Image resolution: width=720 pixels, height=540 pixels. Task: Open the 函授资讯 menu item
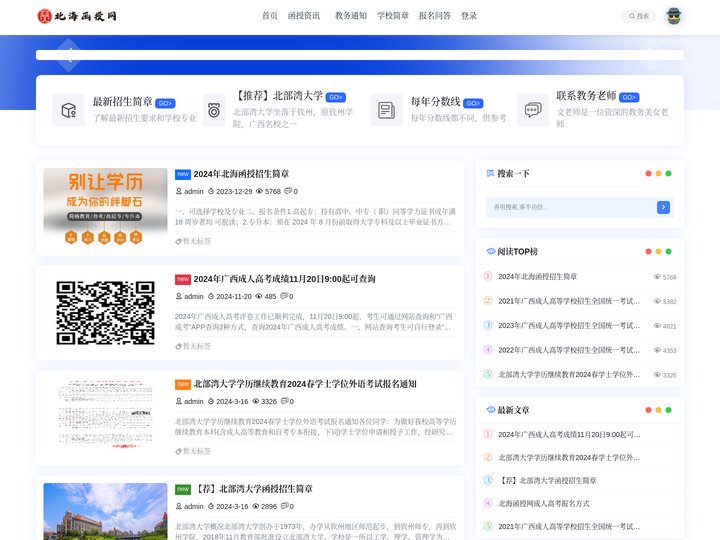tap(304, 16)
